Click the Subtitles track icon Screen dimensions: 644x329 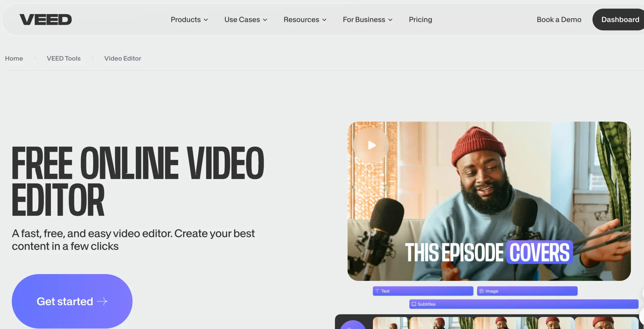[x=414, y=304]
